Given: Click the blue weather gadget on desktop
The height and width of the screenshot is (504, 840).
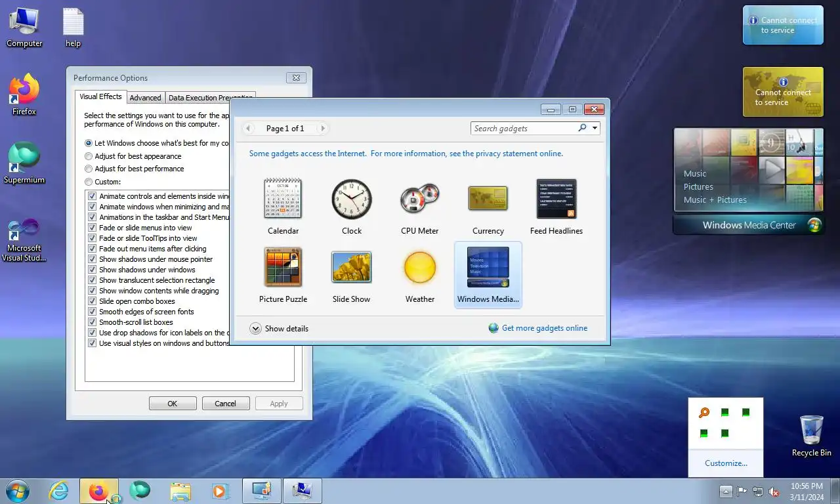Looking at the screenshot, I should [x=783, y=25].
